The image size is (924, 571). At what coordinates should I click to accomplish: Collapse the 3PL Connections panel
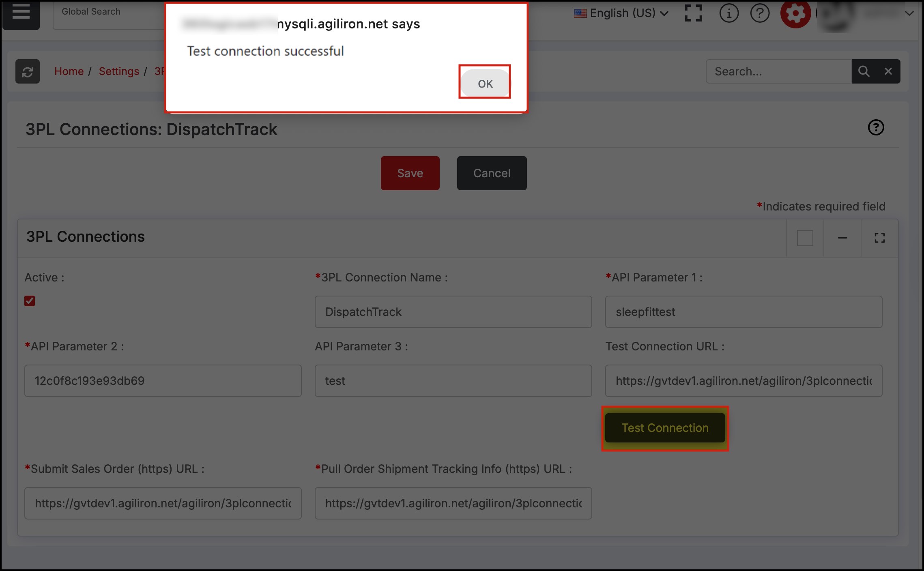842,238
